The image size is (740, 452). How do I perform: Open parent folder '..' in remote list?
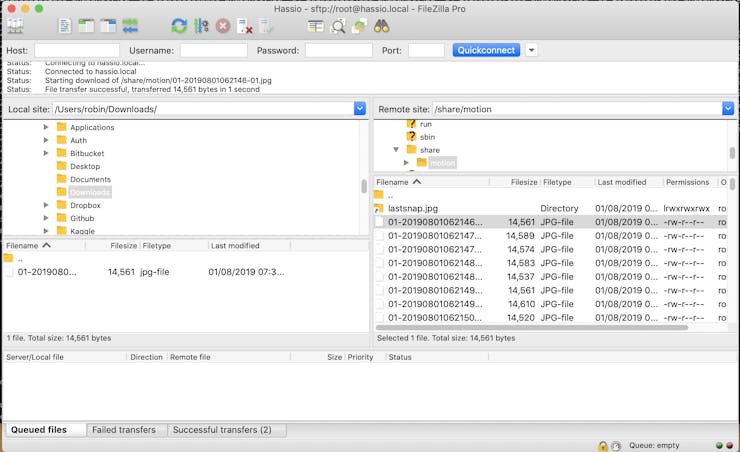tap(551, 194)
